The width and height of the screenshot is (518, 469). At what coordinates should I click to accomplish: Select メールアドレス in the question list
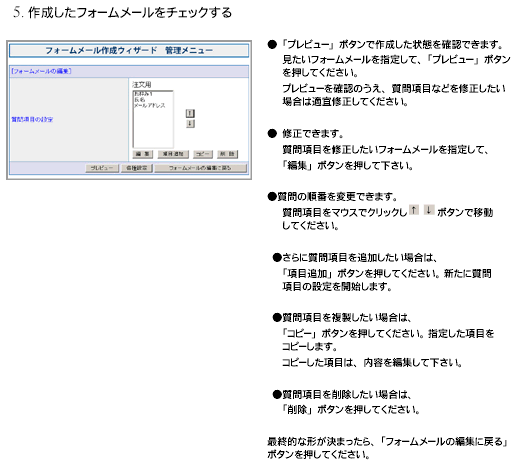tap(149, 106)
